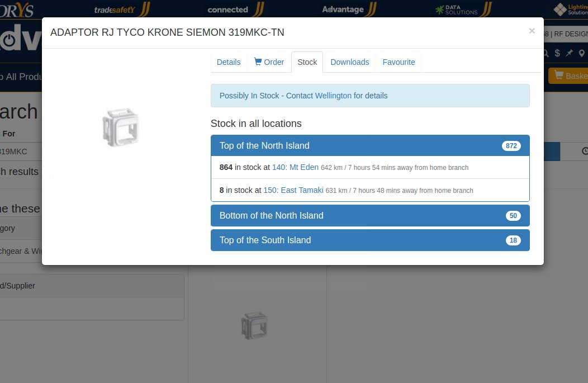
Task: Click the 642 km / 7 hours 54 mins distance text
Action: coord(395,168)
